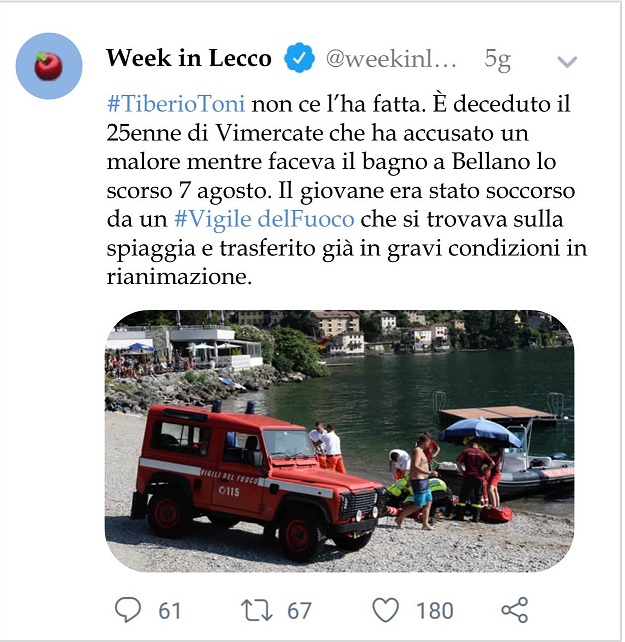Screen dimensions: 625x642
Task: Expand tweet options chevron menu
Action: (567, 62)
